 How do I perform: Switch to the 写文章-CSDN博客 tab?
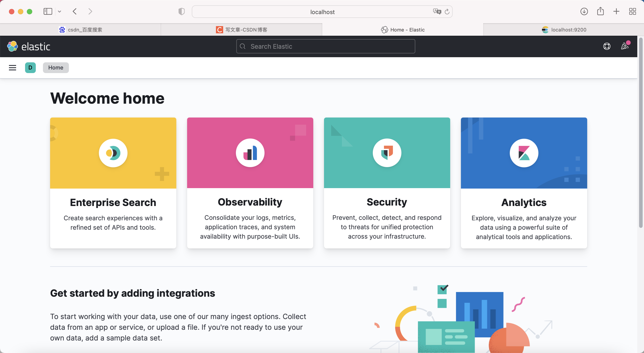[241, 30]
